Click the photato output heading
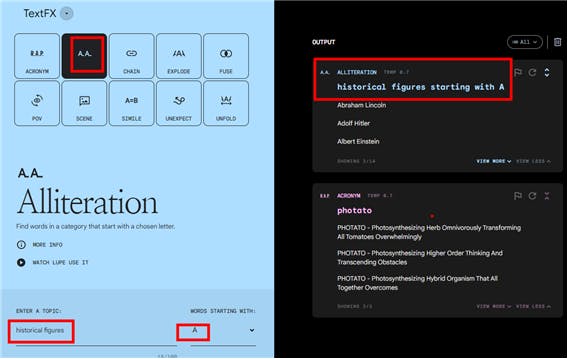The width and height of the screenshot is (569, 360). 355,211
